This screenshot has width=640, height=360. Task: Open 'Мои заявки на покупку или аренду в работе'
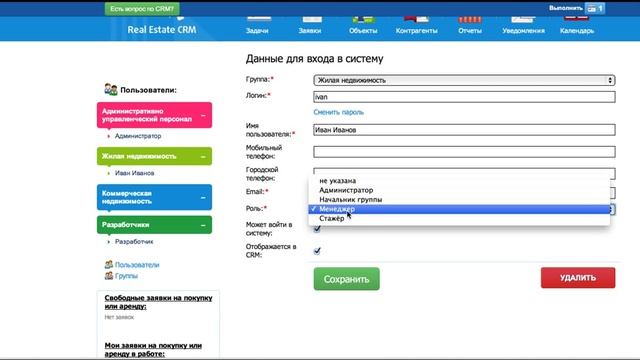(153, 349)
